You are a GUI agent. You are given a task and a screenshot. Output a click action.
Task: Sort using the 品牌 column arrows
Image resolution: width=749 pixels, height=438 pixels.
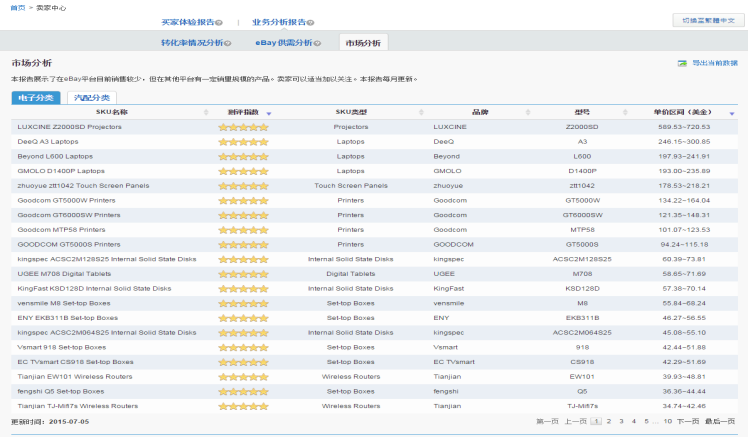click(528, 112)
